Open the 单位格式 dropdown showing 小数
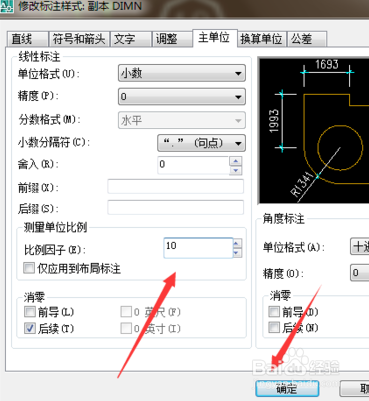369x401 pixels. pyautogui.click(x=182, y=73)
